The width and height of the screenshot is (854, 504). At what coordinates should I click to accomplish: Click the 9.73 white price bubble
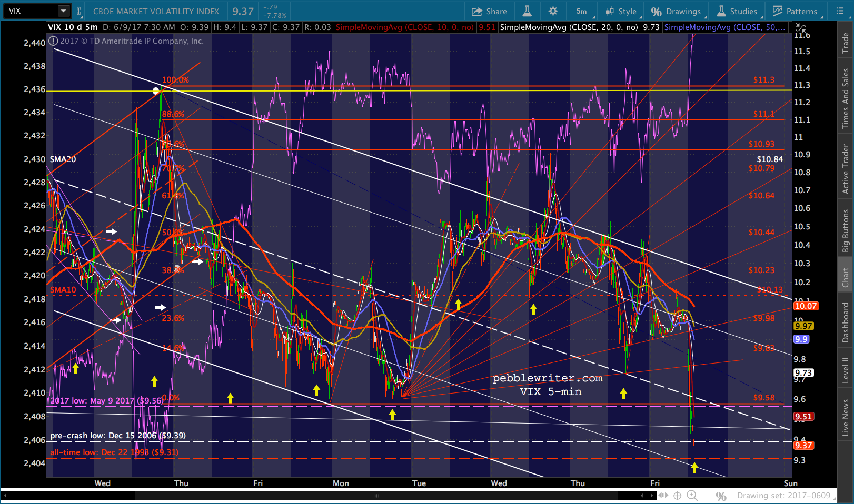coord(804,373)
